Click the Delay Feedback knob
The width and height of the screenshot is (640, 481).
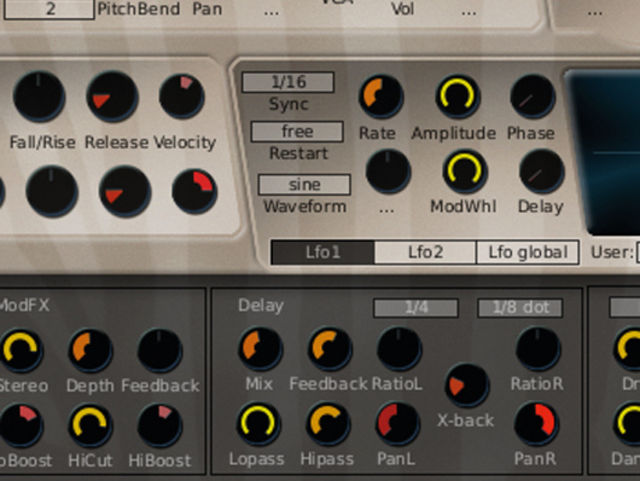329,349
